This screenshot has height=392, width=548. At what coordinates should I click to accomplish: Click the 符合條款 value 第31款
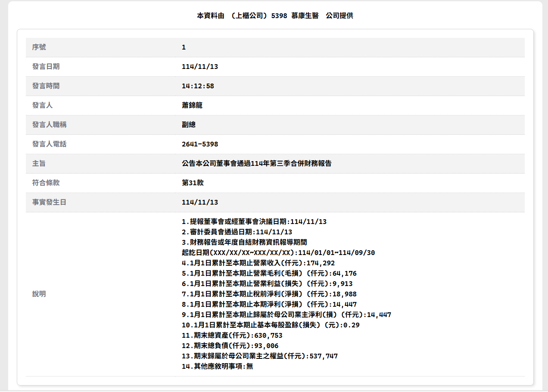(193, 183)
